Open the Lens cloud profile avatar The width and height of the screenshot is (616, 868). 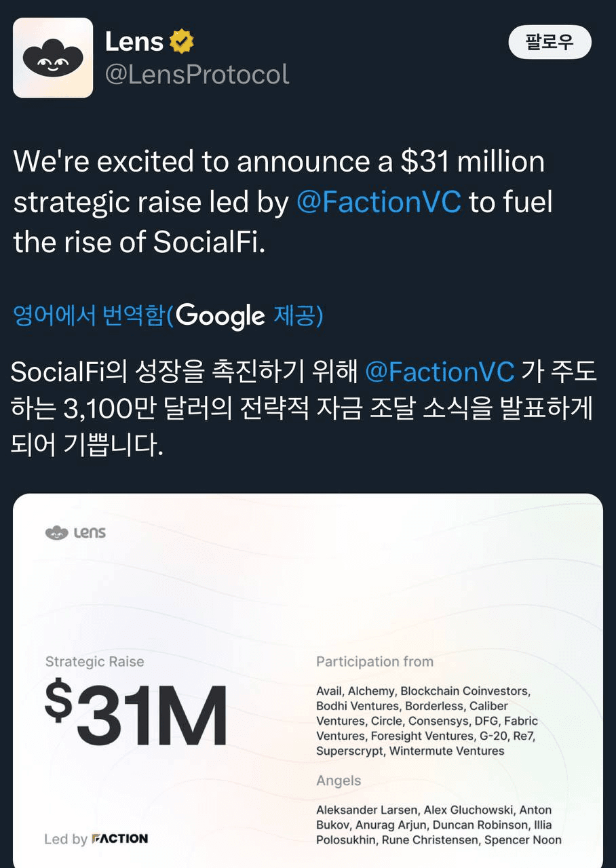click(x=53, y=58)
